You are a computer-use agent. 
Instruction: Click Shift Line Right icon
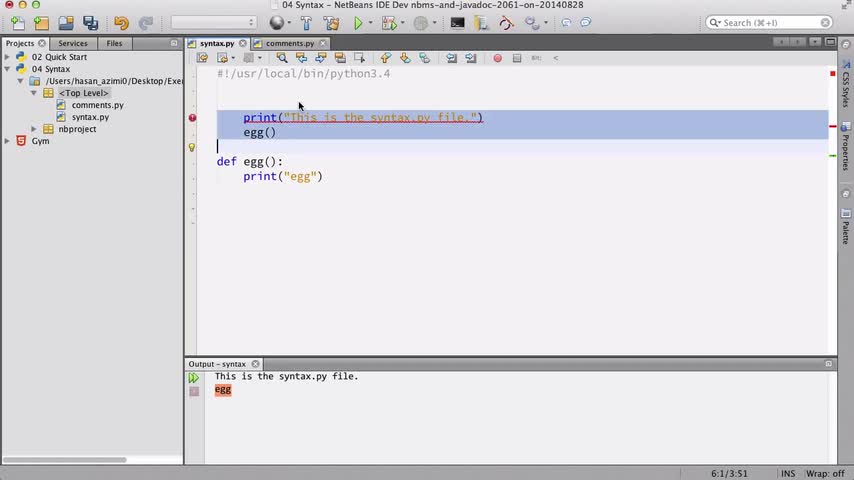pyautogui.click(x=471, y=58)
